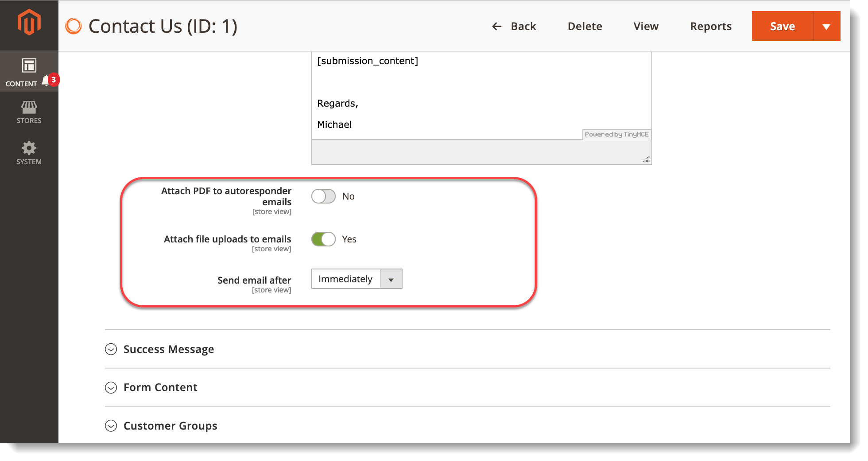Image resolution: width=868 pixels, height=461 pixels.
Task: Select the View option
Action: tap(646, 26)
